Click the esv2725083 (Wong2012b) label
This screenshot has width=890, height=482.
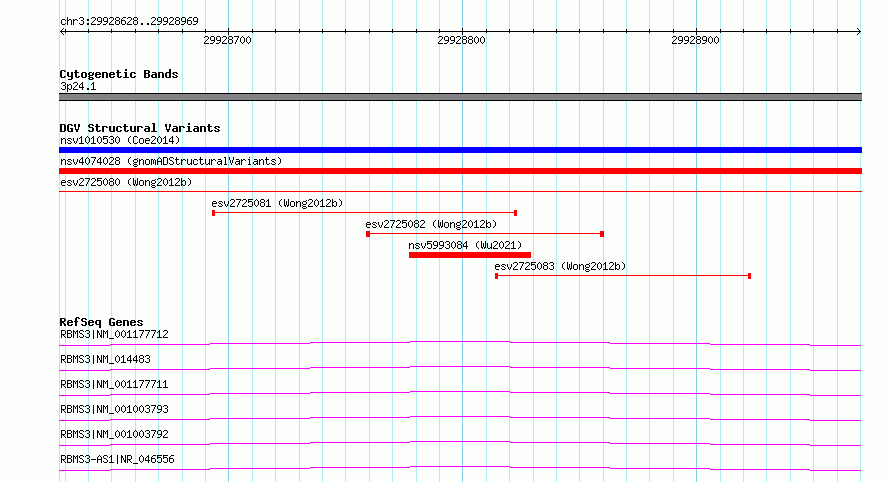(x=560, y=266)
